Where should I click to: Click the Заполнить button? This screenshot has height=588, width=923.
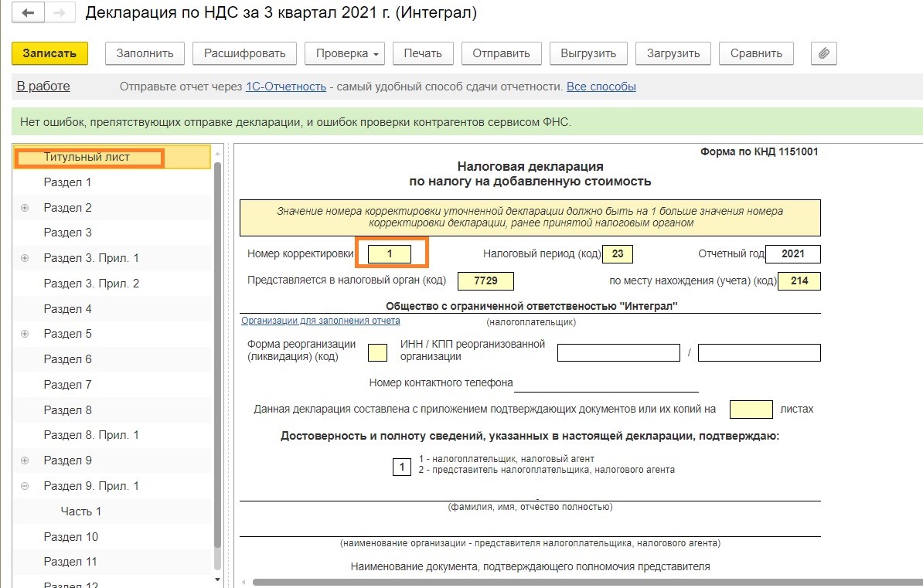pos(145,53)
